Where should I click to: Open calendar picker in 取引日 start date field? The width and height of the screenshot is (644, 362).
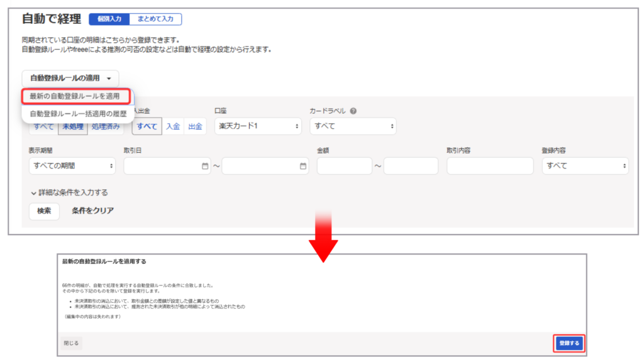click(x=204, y=166)
